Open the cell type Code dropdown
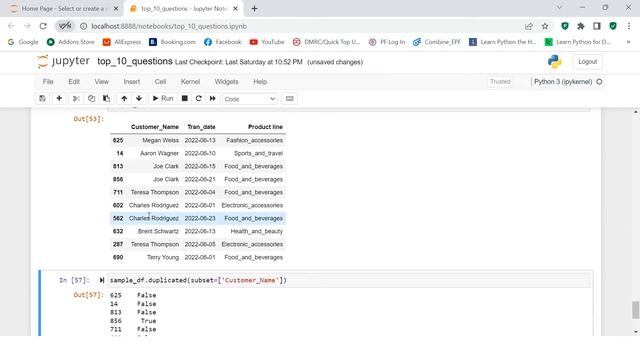The image size is (640, 360). click(x=250, y=99)
